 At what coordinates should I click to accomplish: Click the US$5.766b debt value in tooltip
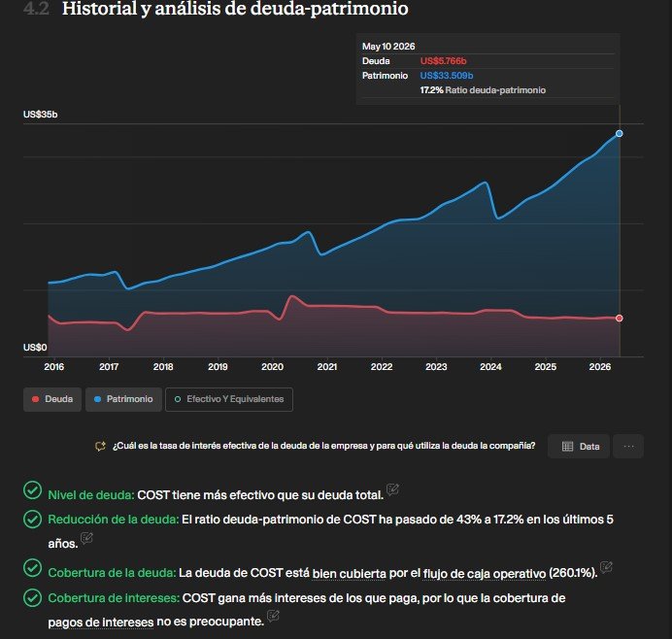(x=443, y=61)
